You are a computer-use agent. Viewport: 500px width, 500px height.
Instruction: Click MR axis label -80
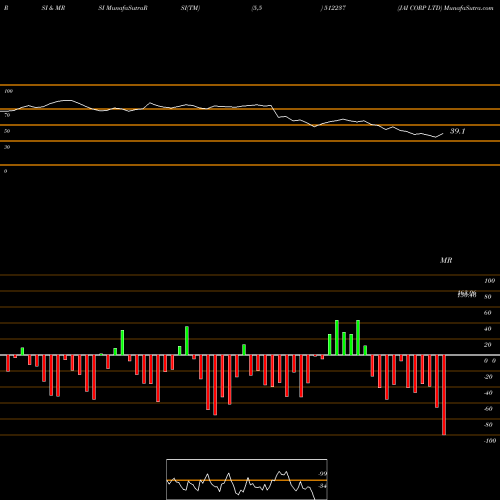click(x=488, y=425)
